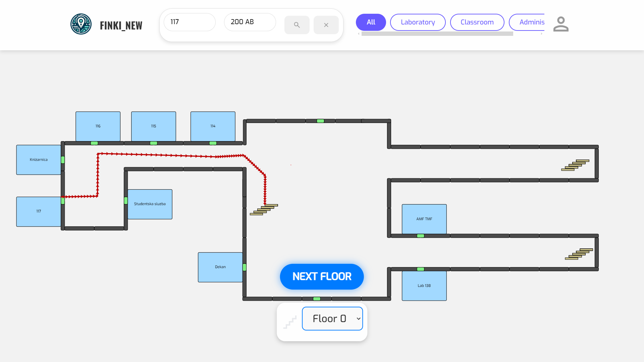The height and width of the screenshot is (362, 644).
Task: Click the magnifier search icon button
Action: point(297,25)
